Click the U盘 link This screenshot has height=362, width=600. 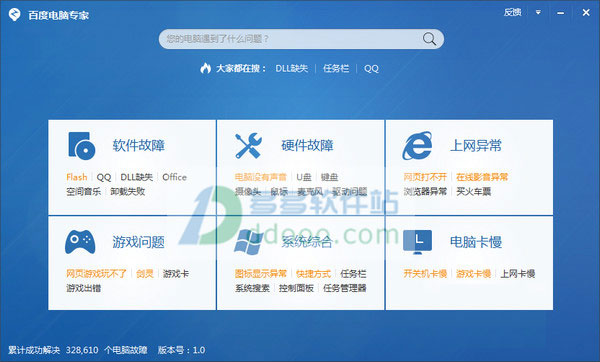coord(304,177)
